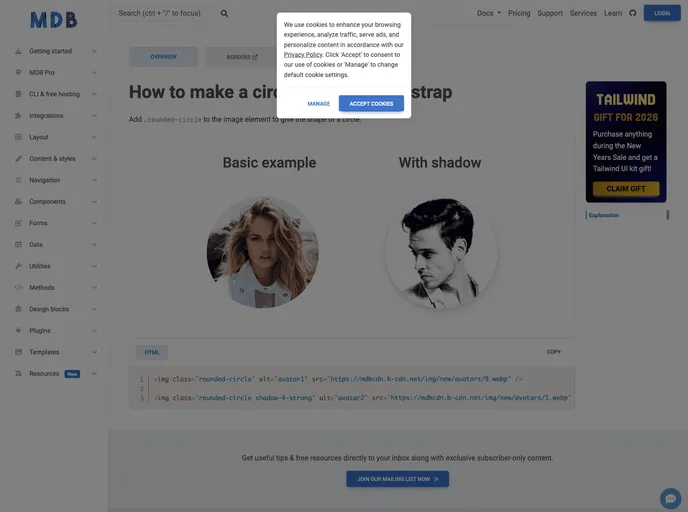
Task: Click the Getting started download icon
Action: [18, 51]
